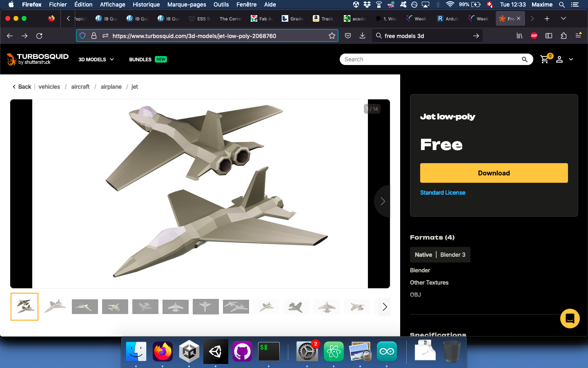Open the jet breadcrumb

tap(135, 87)
